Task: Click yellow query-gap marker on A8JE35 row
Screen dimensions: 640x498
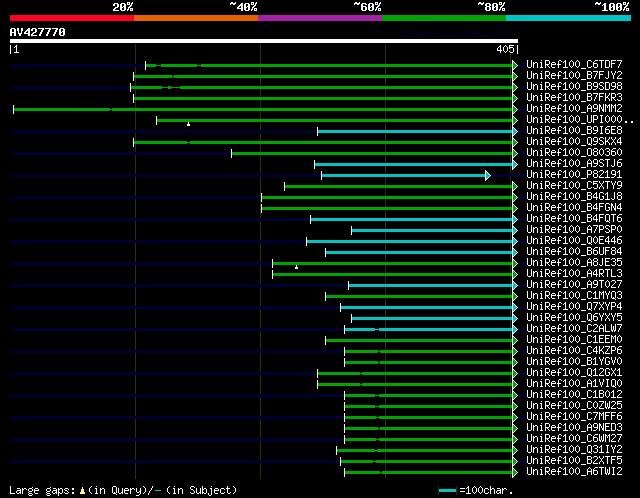Action: [296, 267]
